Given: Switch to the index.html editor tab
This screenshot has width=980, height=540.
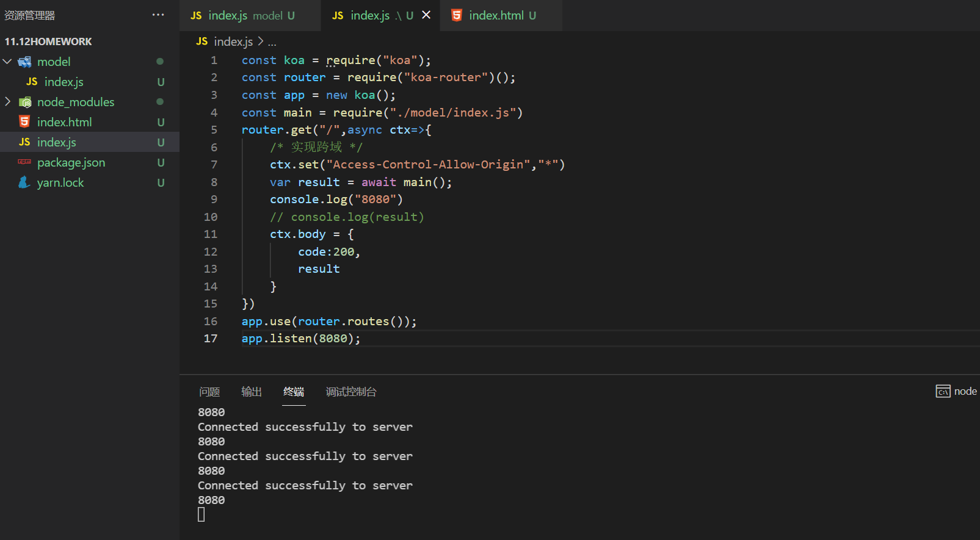Looking at the screenshot, I should [x=502, y=15].
